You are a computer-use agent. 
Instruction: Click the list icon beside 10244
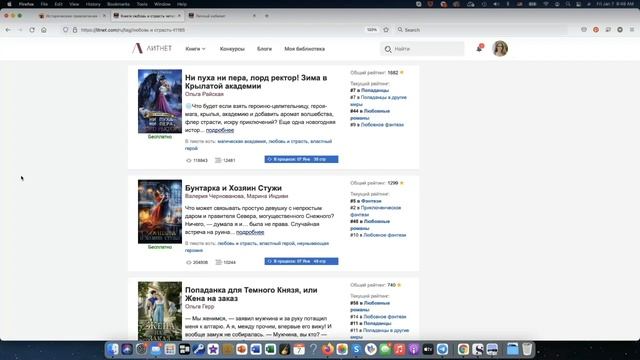218,262
